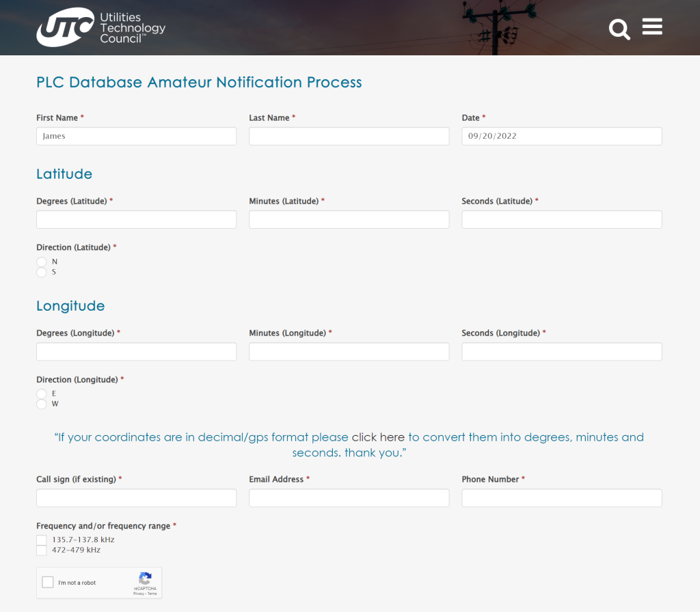This screenshot has height=612, width=700.
Task: Click the 'Frequency and/or frequency range' label
Action: click(x=103, y=526)
